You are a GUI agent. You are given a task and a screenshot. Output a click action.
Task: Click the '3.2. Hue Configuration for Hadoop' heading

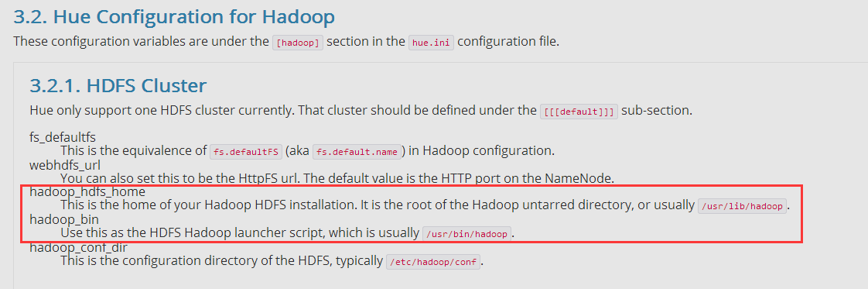click(x=174, y=16)
